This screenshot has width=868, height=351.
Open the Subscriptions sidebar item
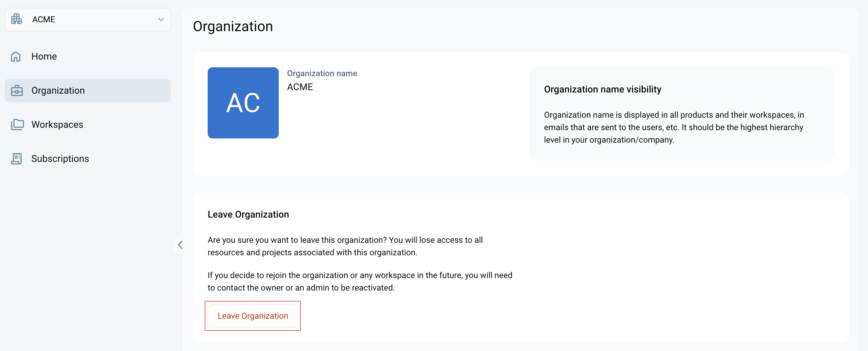[x=88, y=159]
